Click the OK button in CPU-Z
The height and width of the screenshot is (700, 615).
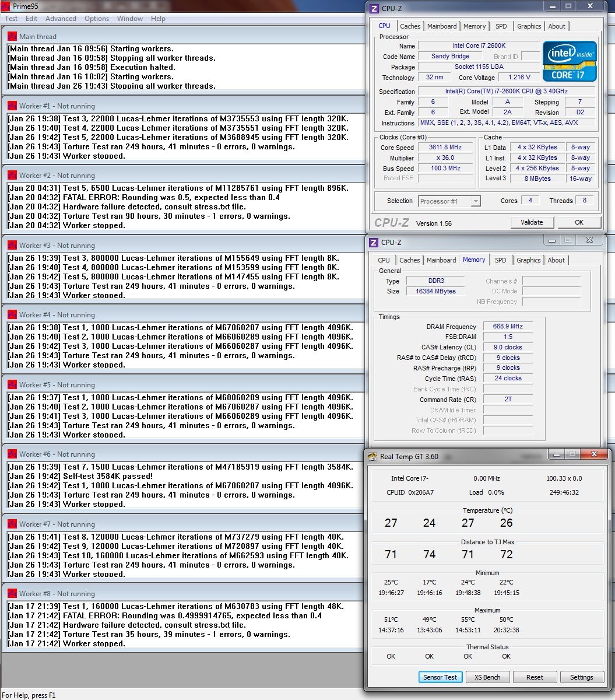pyautogui.click(x=579, y=222)
